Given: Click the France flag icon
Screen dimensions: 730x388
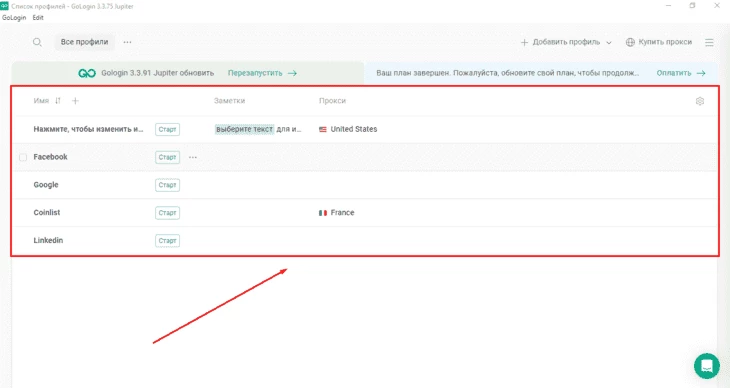Looking at the screenshot, I should click(x=323, y=213).
